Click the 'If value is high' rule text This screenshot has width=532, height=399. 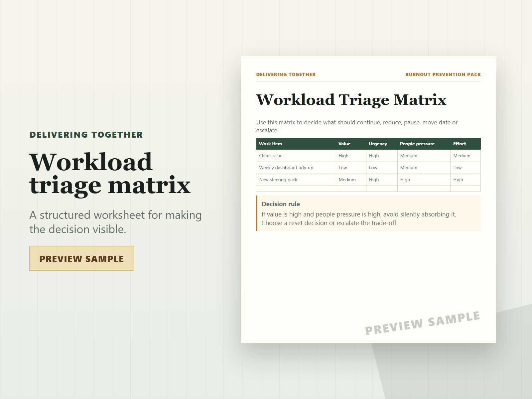coord(359,218)
